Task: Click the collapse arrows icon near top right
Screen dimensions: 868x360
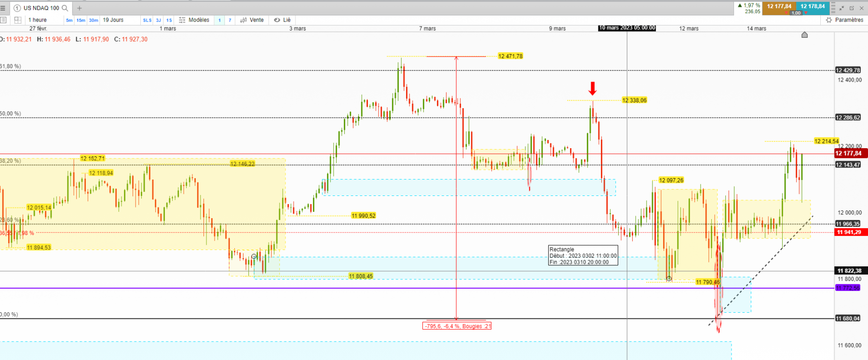Action: [842, 8]
